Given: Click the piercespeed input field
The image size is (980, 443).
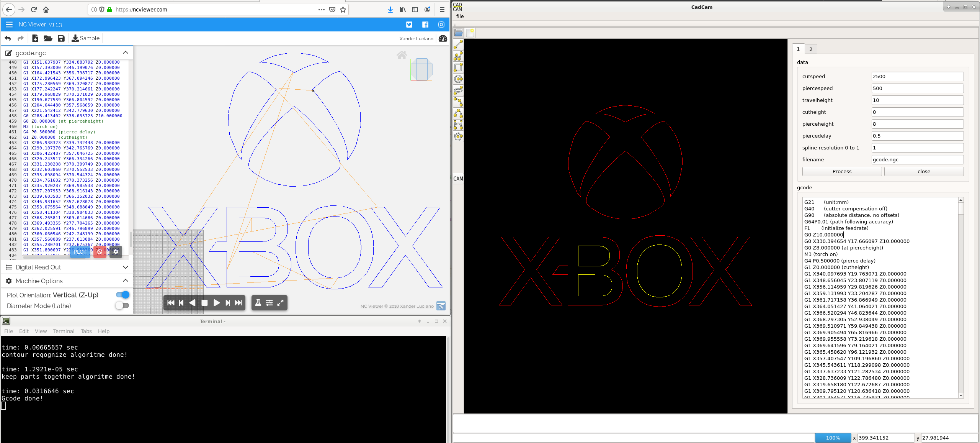Looking at the screenshot, I should point(917,88).
